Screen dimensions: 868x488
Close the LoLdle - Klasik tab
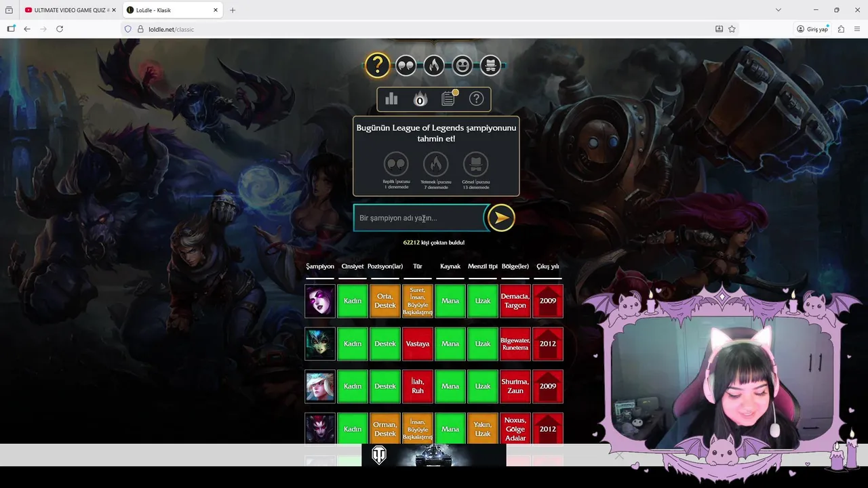(x=216, y=10)
